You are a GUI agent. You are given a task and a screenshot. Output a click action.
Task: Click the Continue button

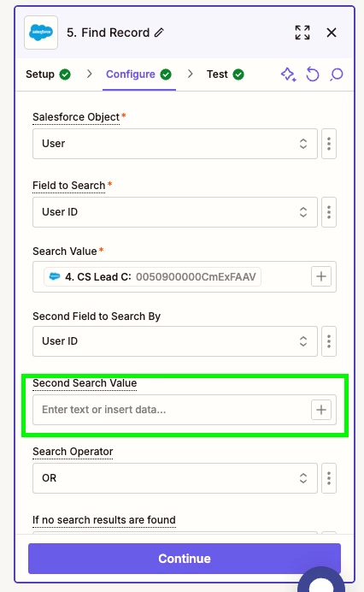coord(185,559)
